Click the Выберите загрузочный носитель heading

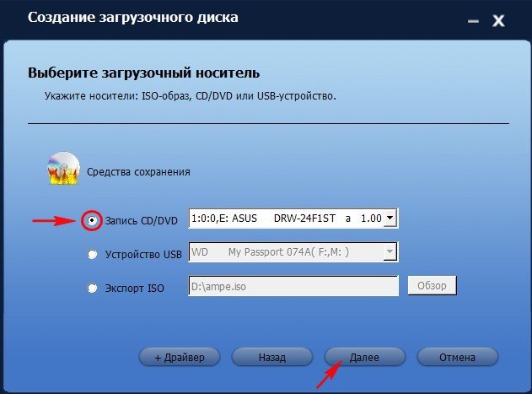pos(144,73)
